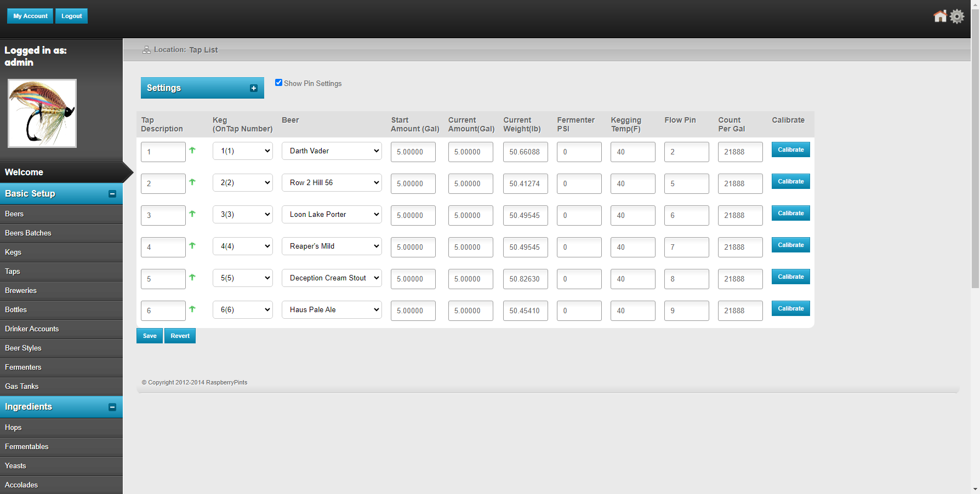980x494 pixels.
Task: Click green arrow next to tap 1
Action: click(x=192, y=150)
